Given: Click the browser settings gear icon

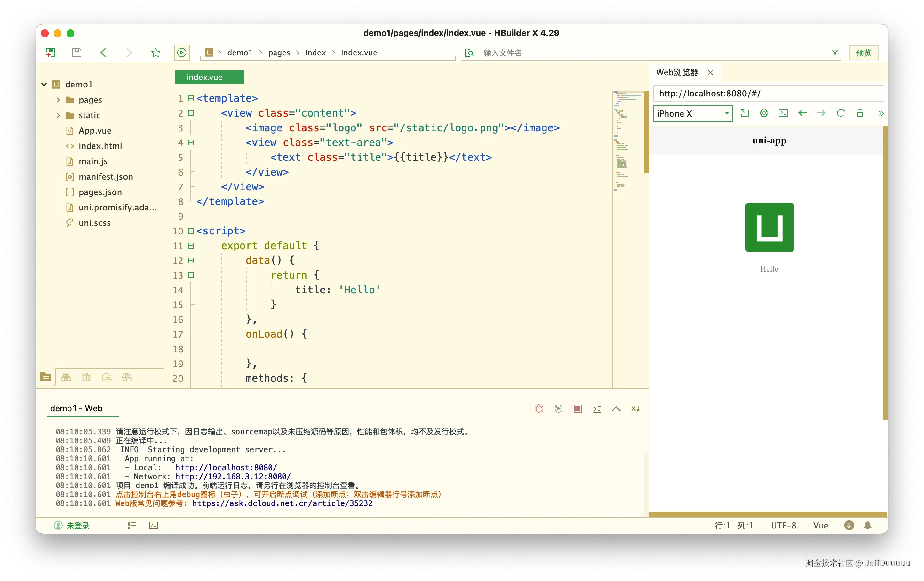Looking at the screenshot, I should click(764, 113).
